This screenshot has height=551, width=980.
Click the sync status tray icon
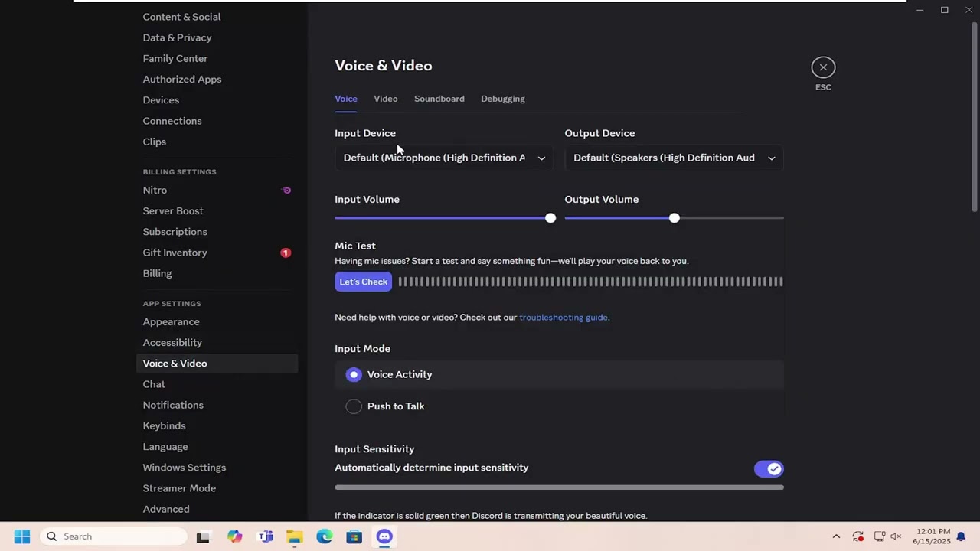(x=858, y=536)
